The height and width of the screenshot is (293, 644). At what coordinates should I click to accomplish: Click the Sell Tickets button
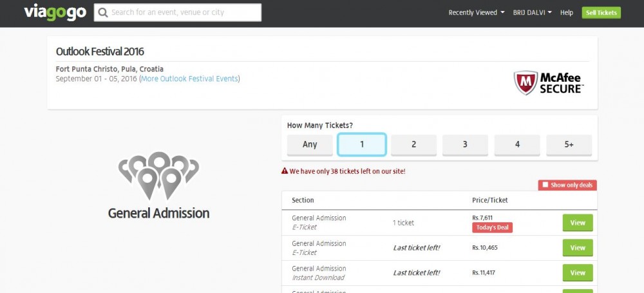coord(601,13)
